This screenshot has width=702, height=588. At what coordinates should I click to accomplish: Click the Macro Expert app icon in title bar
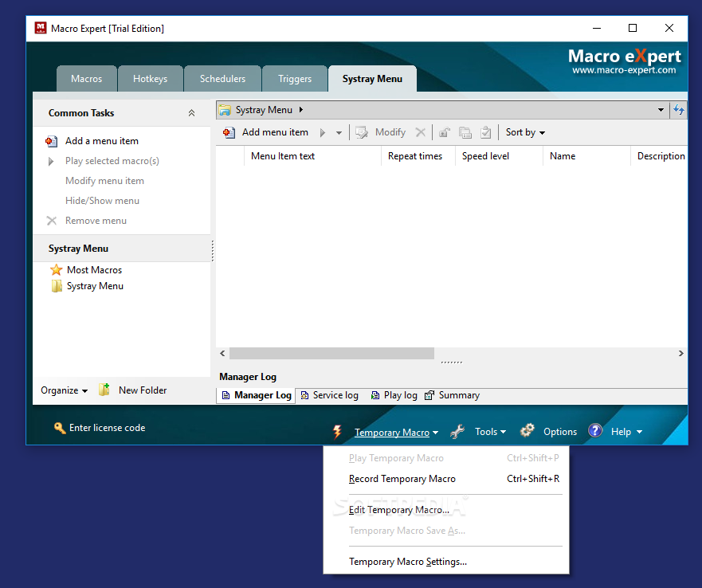[41, 28]
